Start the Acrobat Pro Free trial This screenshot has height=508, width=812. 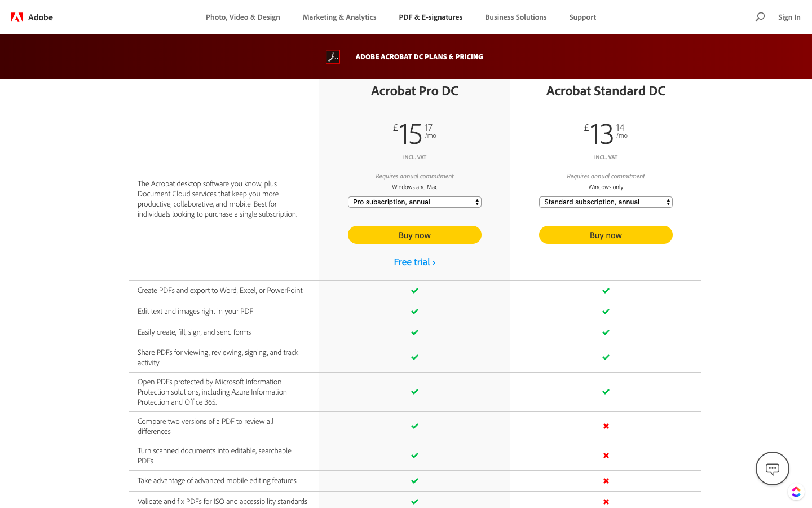click(414, 262)
